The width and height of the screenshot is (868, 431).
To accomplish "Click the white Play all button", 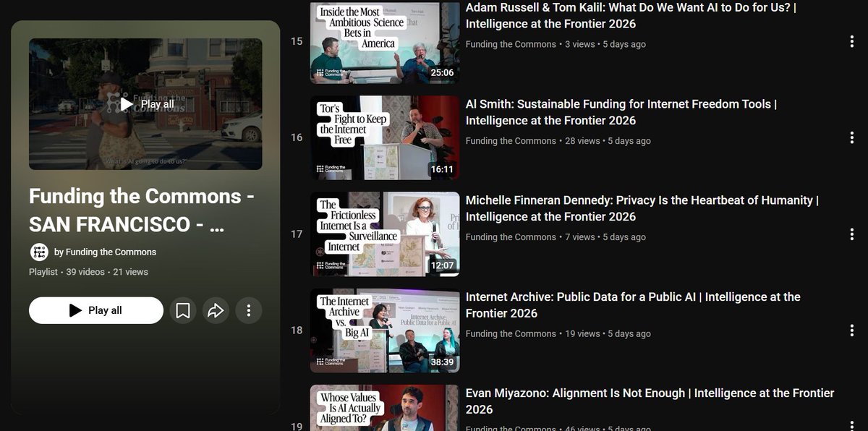I will tap(96, 310).
